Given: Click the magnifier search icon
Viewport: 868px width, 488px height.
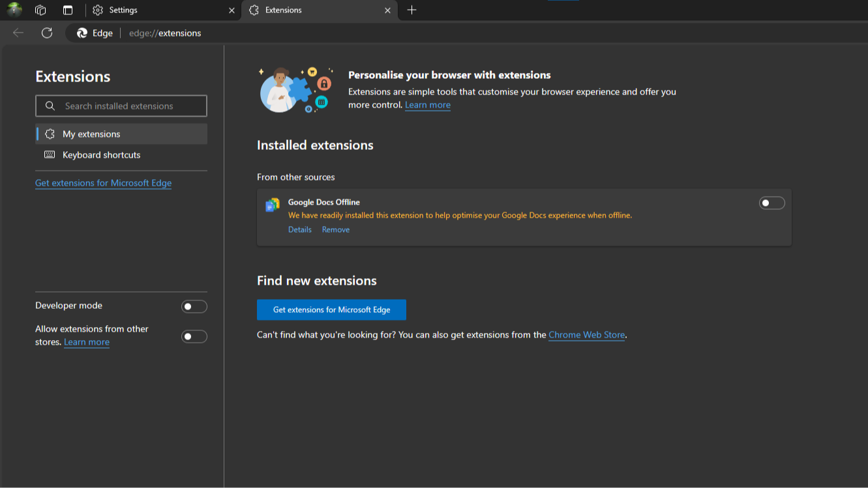Looking at the screenshot, I should (50, 106).
